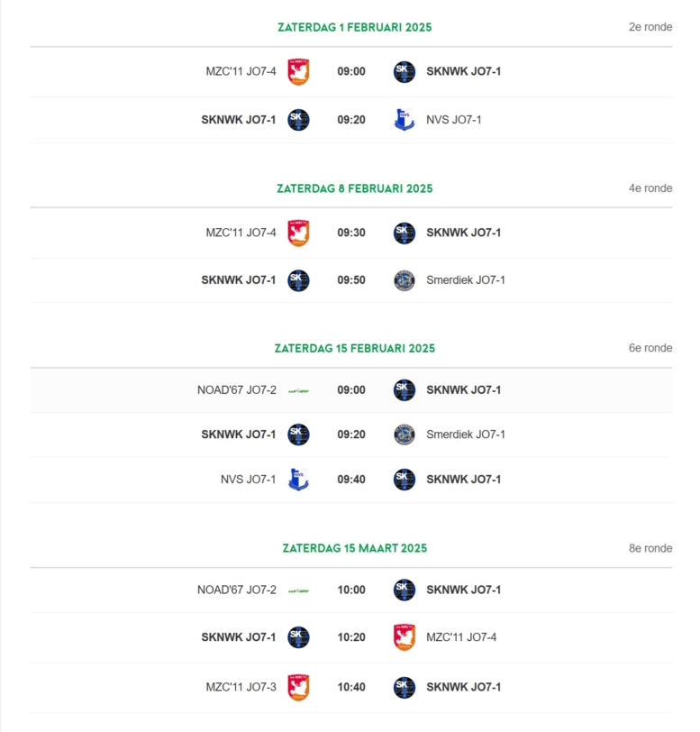Open team MZC'11 JO7-3

tap(241, 687)
